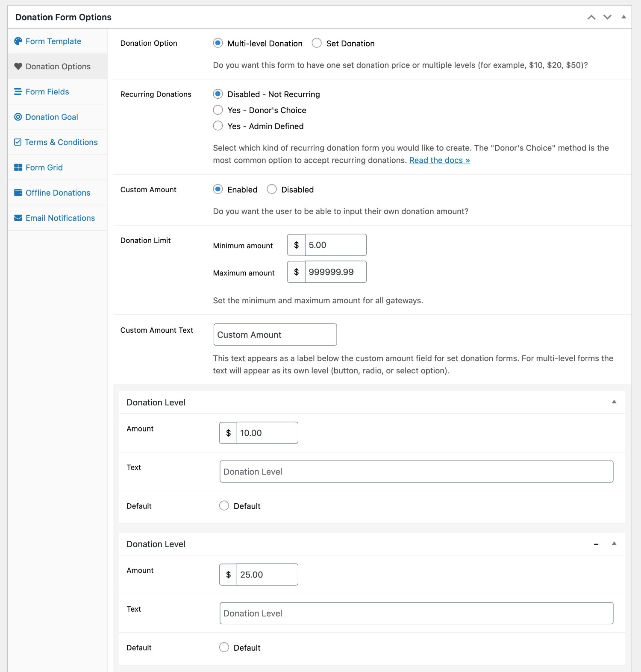Select Set Donation option
The height and width of the screenshot is (672, 641).
(x=317, y=43)
